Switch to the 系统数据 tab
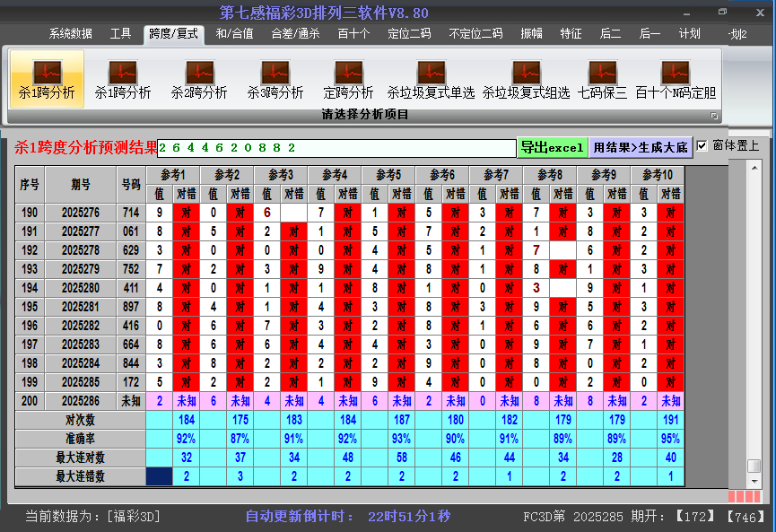Viewport: 776px width, 532px height. [71, 34]
